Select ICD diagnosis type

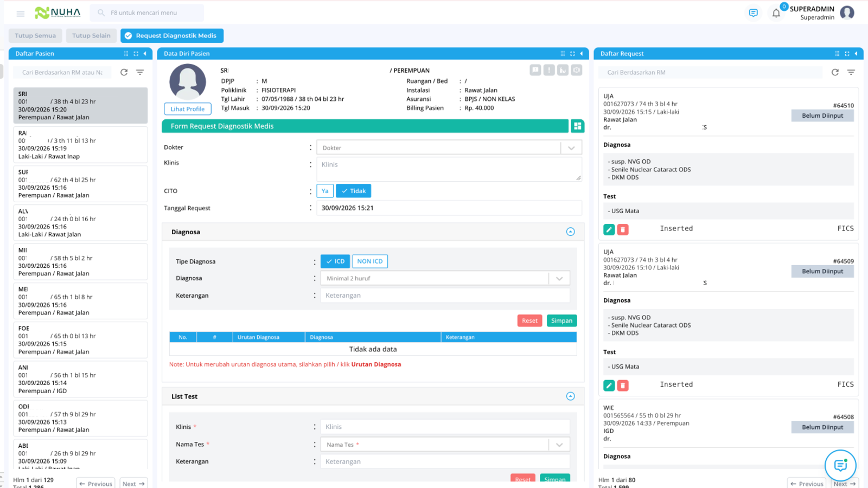click(335, 261)
